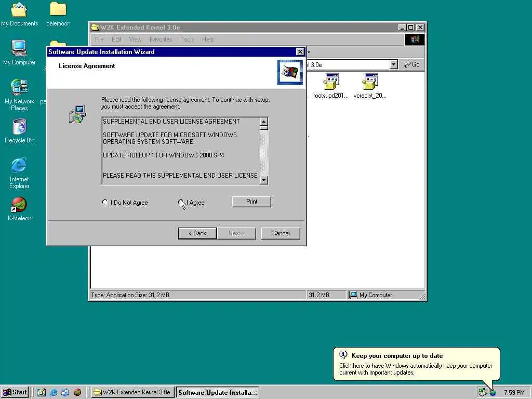Click the Windows flag logo in wizard header
Viewport: 532px width, 399px height.
290,72
